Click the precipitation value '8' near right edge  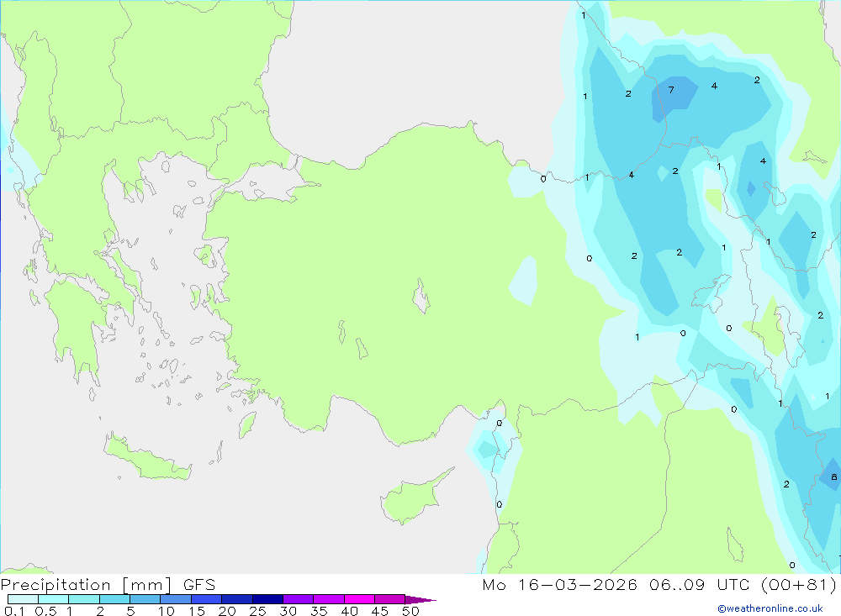coord(833,476)
